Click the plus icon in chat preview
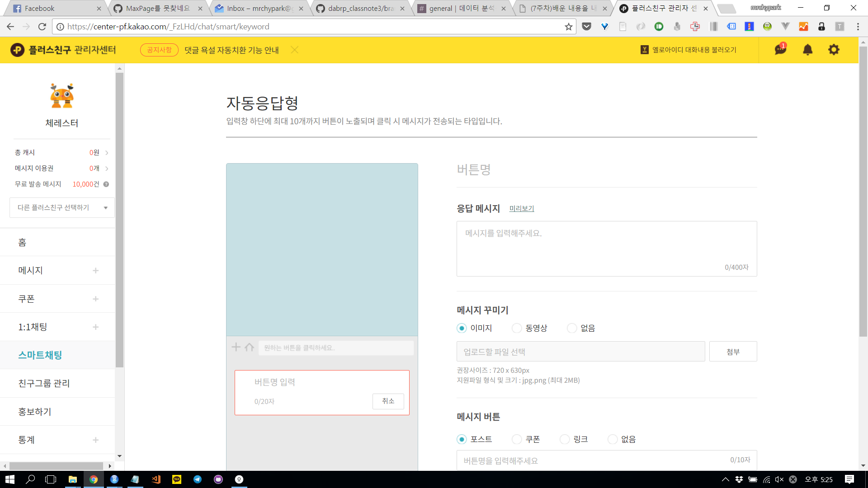Image resolution: width=868 pixels, height=488 pixels. click(x=236, y=347)
